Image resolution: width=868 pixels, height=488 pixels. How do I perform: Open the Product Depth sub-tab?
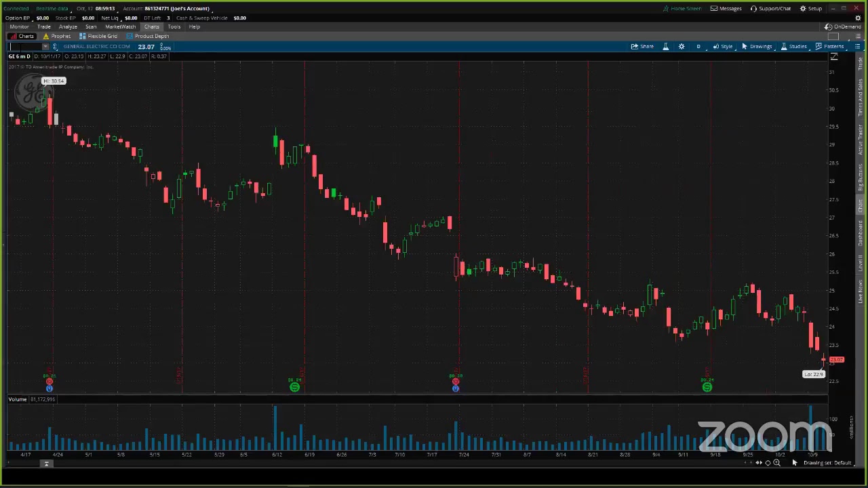pos(147,36)
